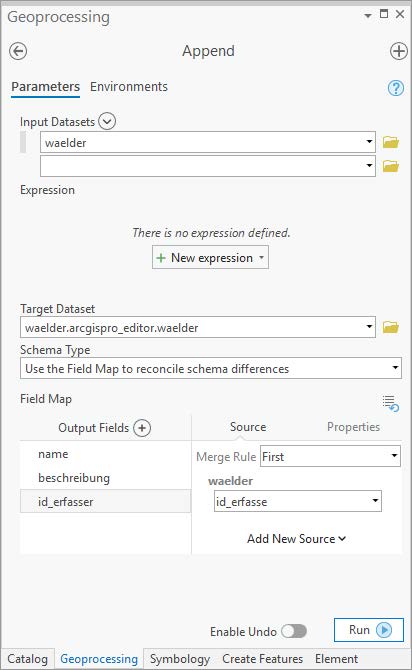Screen dimensions: 412x670
Task: Browse folder for waelder input dataset
Action: click(x=391, y=142)
